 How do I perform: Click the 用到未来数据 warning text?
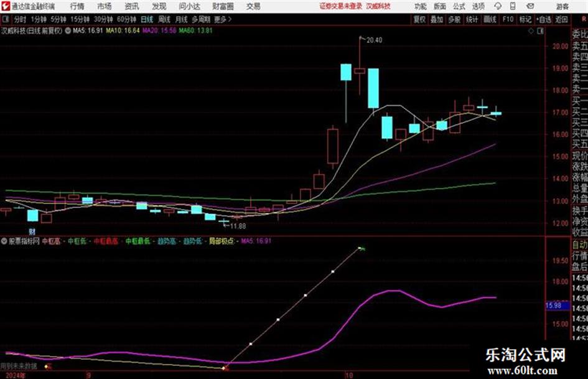[19, 365]
